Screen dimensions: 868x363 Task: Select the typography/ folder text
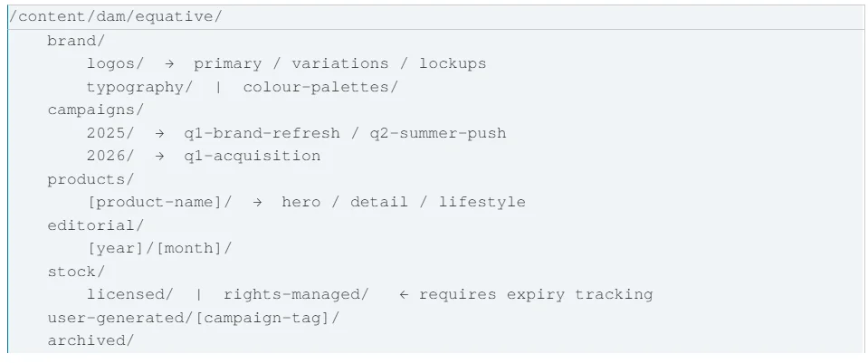coord(139,87)
